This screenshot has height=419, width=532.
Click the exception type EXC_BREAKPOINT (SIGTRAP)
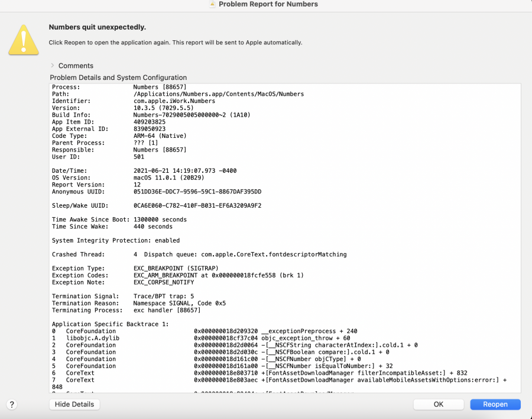pos(176,268)
